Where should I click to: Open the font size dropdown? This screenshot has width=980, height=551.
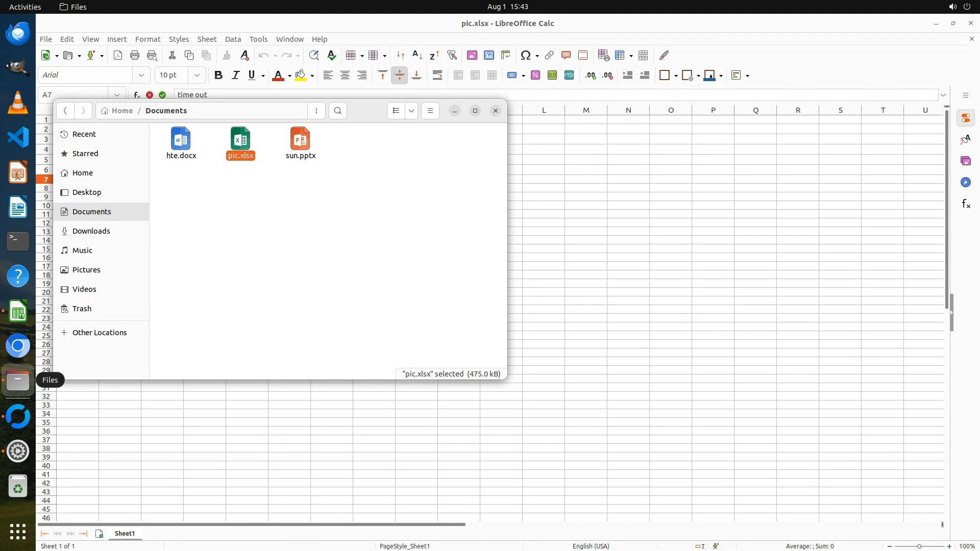point(197,75)
